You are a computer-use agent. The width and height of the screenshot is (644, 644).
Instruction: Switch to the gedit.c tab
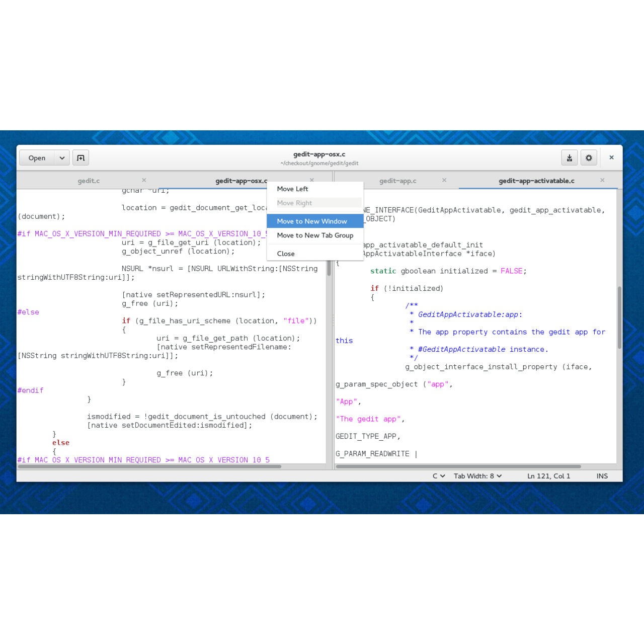(89, 181)
